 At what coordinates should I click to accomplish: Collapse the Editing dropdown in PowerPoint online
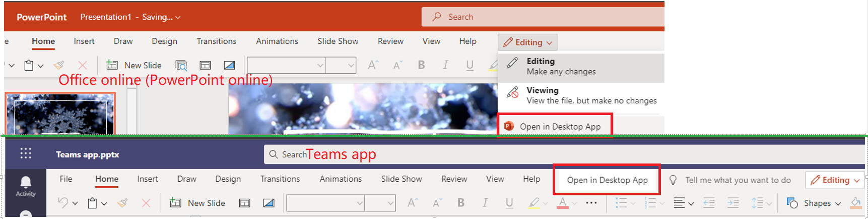pos(527,42)
